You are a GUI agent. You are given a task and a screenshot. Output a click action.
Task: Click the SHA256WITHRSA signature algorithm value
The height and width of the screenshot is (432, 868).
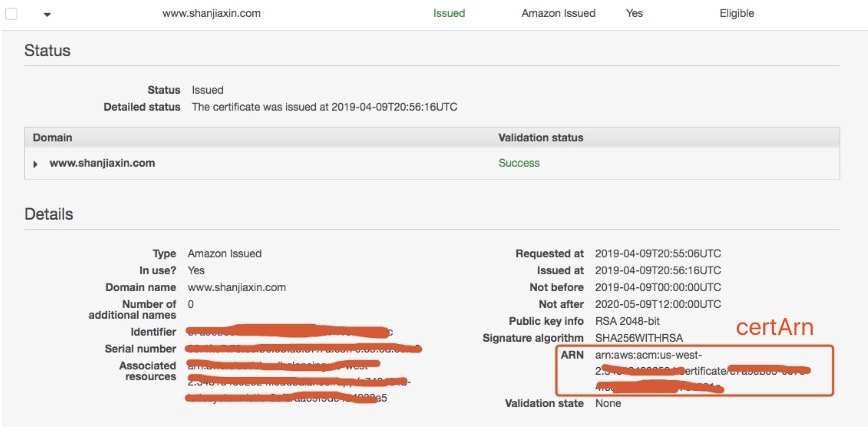pos(639,338)
